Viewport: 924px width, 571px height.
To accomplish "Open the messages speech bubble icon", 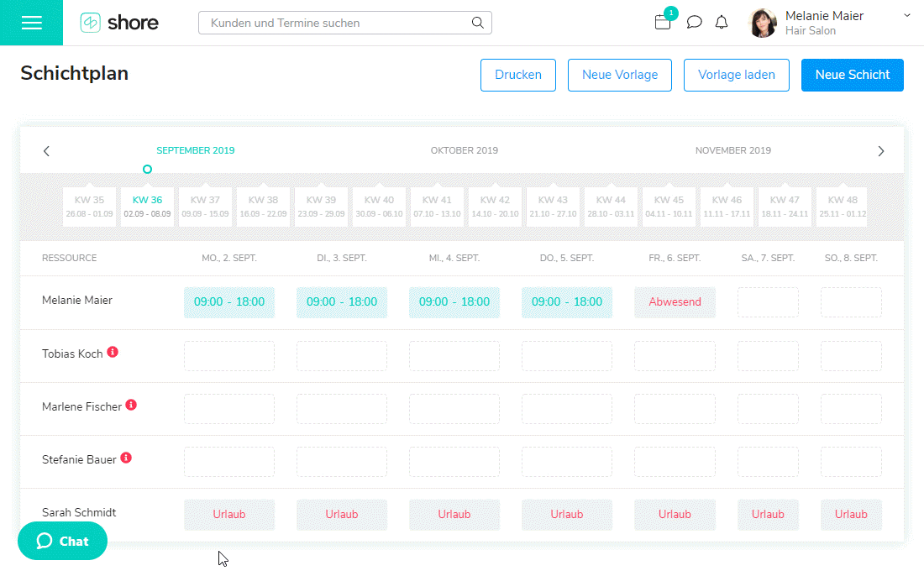I will 694,23.
